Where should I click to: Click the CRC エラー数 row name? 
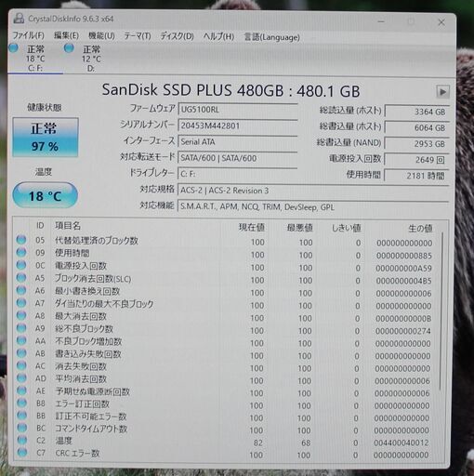tap(77, 454)
